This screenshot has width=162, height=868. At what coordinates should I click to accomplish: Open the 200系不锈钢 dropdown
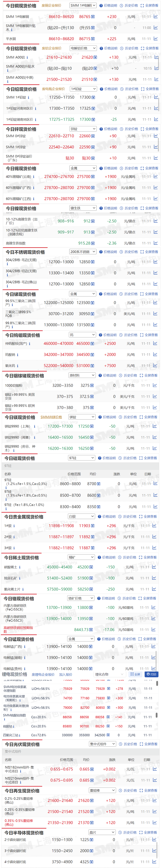point(83,252)
